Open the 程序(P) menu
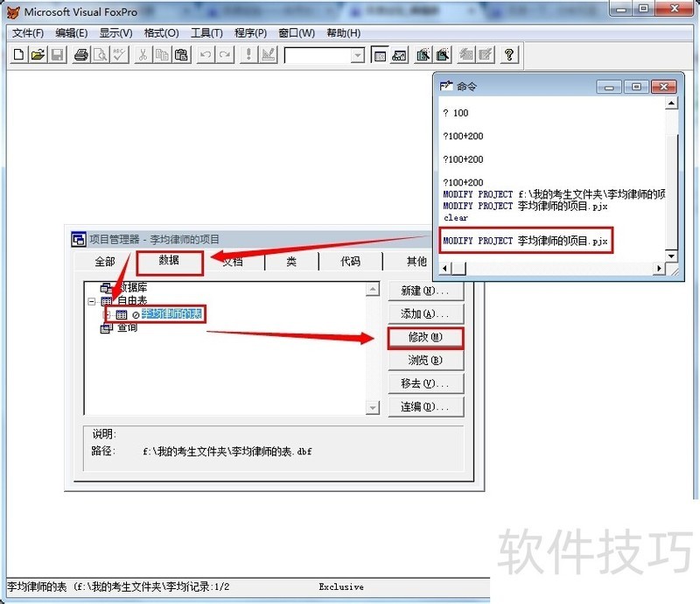This screenshot has height=604, width=700. [x=250, y=33]
